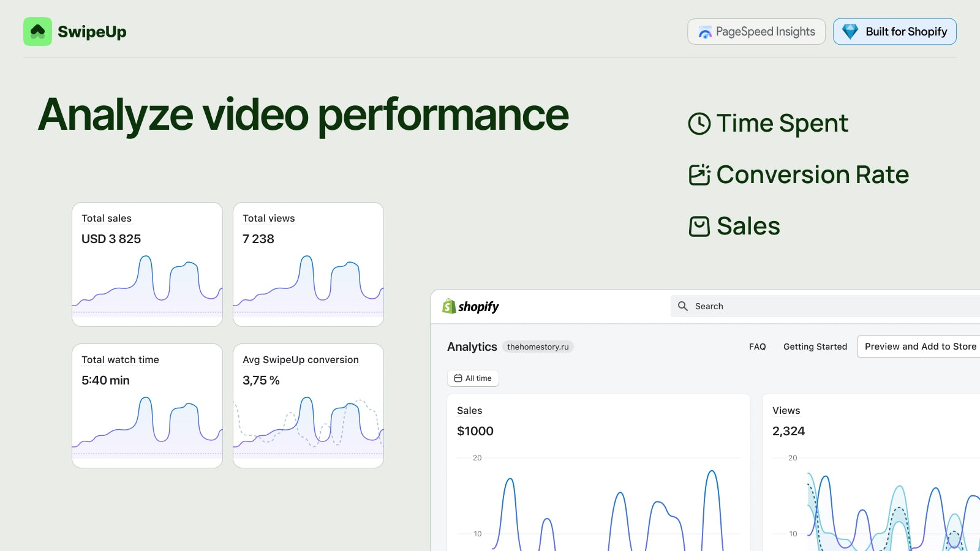Select the Time Spent label
The height and width of the screenshot is (551, 980).
click(782, 124)
